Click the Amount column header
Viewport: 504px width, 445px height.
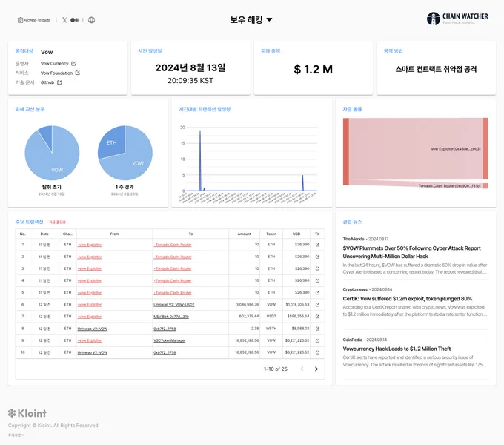pyautogui.click(x=245, y=234)
